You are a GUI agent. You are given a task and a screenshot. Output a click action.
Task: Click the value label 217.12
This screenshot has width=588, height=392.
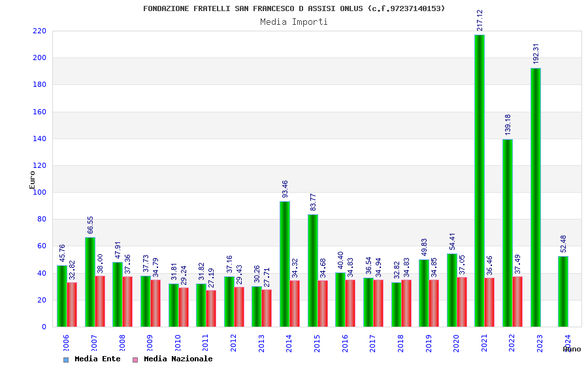tap(480, 20)
